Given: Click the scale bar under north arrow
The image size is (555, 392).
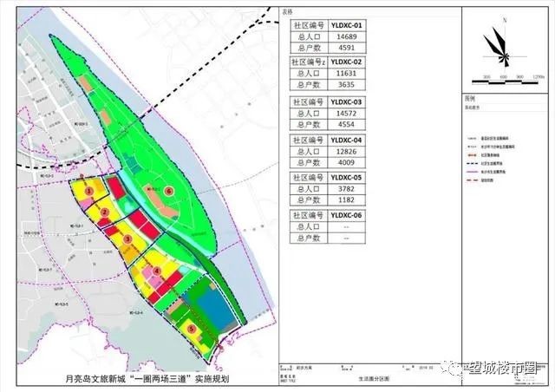Looking at the screenshot, I should coord(506,82).
